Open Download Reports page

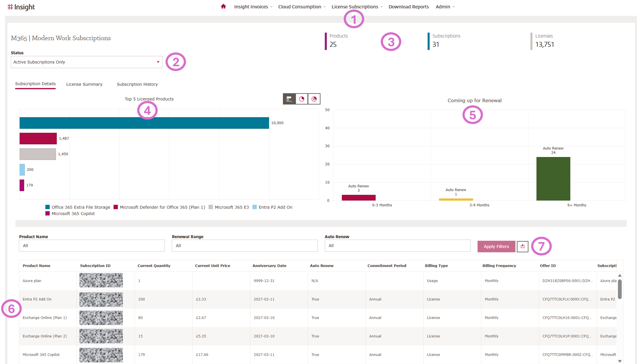(x=409, y=7)
